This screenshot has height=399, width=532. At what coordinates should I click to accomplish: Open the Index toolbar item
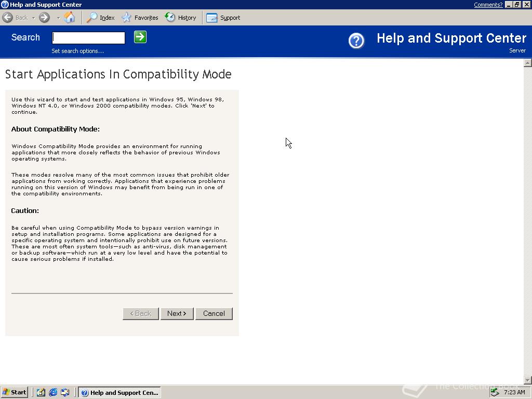100,18
